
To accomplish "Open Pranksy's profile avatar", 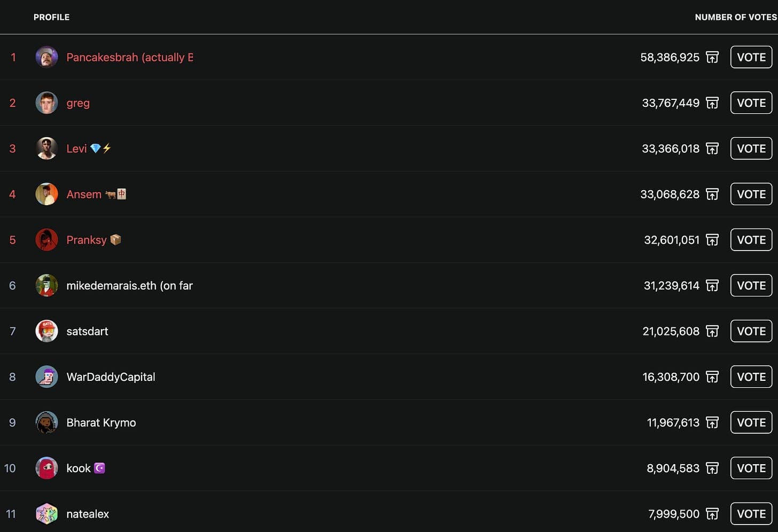I will coord(46,240).
